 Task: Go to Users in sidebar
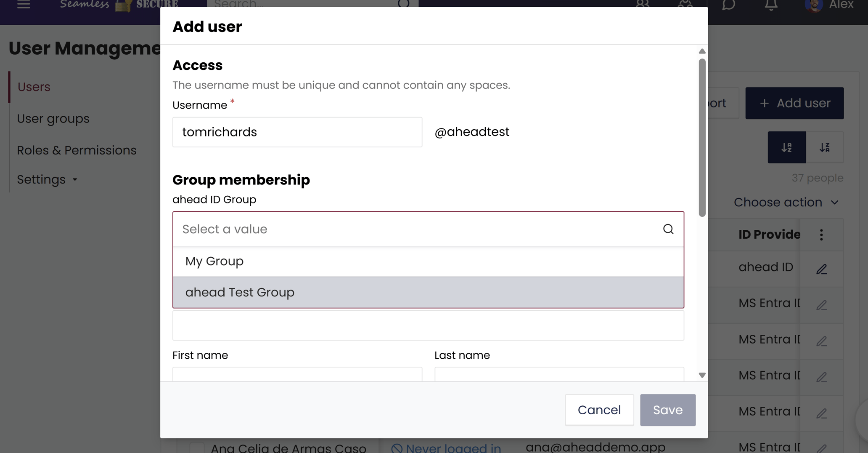tap(34, 87)
